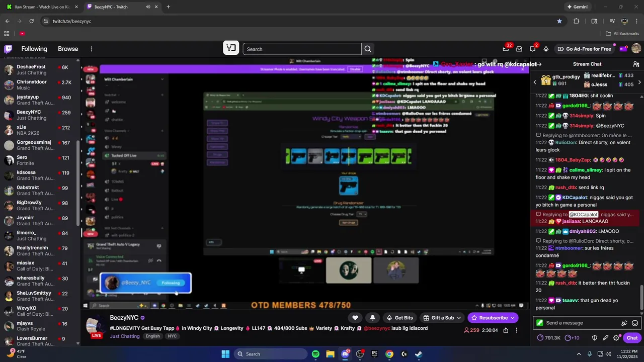644x362 pixels.
Task: Open the Sero Fortnite channel
Action: [39, 160]
